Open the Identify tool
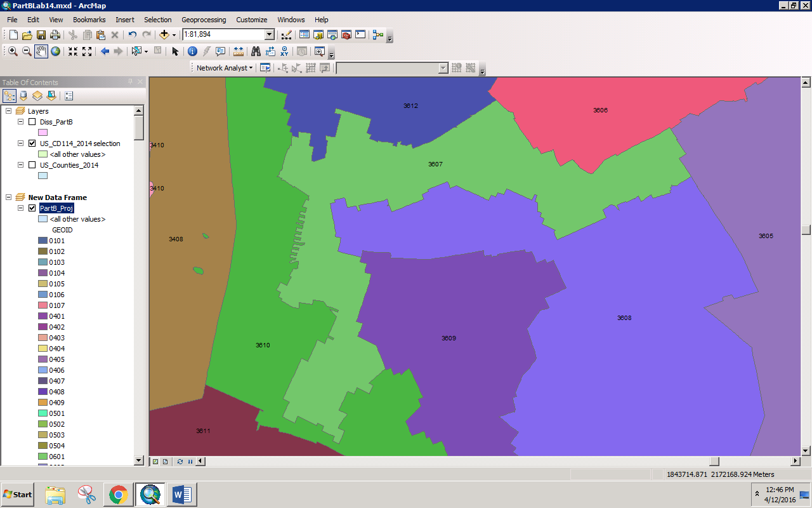The width and height of the screenshot is (812, 508). pyautogui.click(x=192, y=51)
